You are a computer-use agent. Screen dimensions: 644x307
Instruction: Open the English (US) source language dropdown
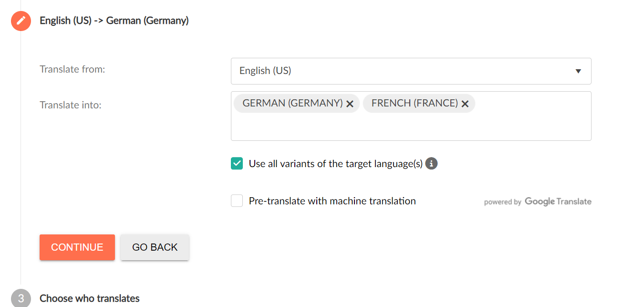click(411, 71)
